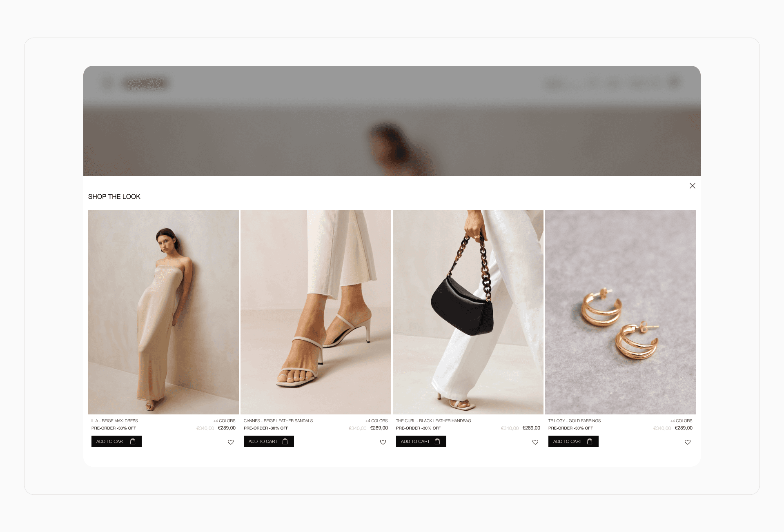
Task: Favorite the Ilia beige maxi dress
Action: (231, 442)
